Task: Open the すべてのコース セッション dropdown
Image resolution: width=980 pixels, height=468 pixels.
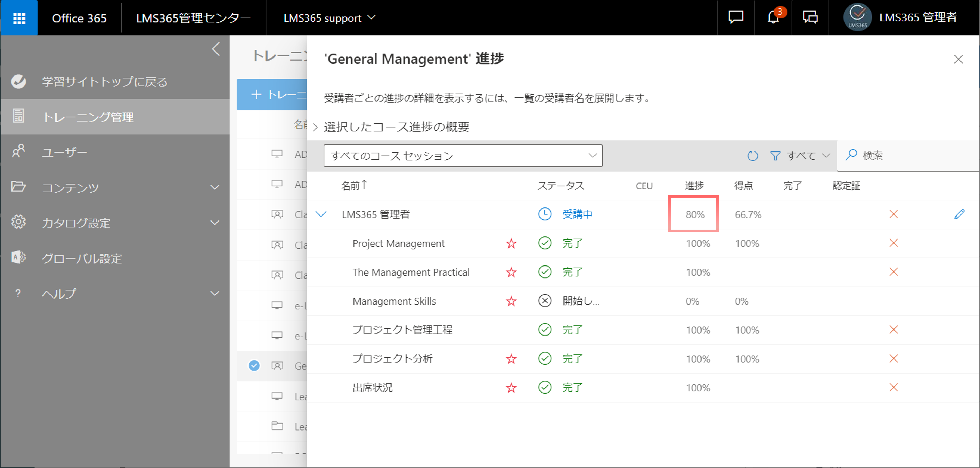Action: coord(463,155)
